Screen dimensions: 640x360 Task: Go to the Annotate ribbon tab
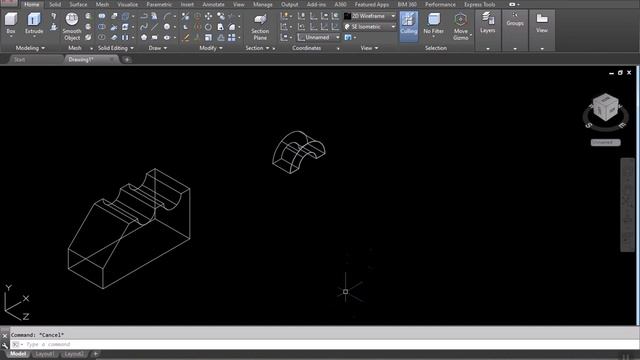(213, 4)
